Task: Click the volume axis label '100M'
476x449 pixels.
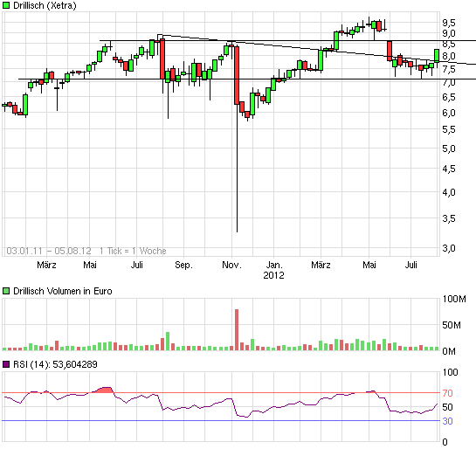Action: coord(454,299)
